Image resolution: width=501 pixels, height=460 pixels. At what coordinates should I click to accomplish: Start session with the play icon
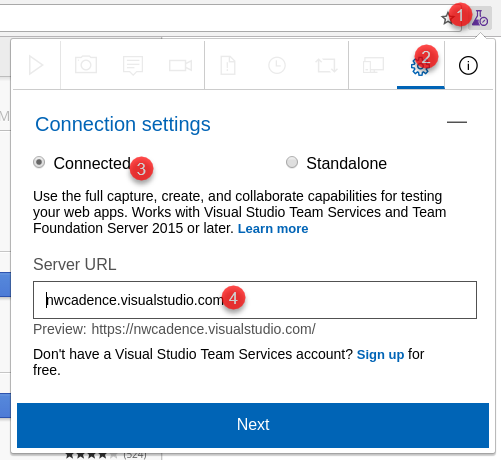pyautogui.click(x=36, y=65)
